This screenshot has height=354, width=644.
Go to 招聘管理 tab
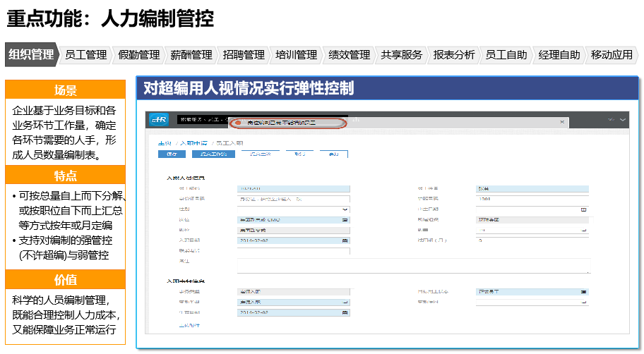pyautogui.click(x=244, y=54)
